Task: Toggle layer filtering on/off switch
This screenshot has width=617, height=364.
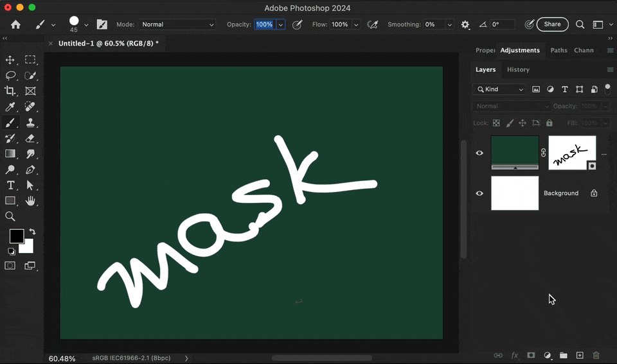Action: click(607, 89)
